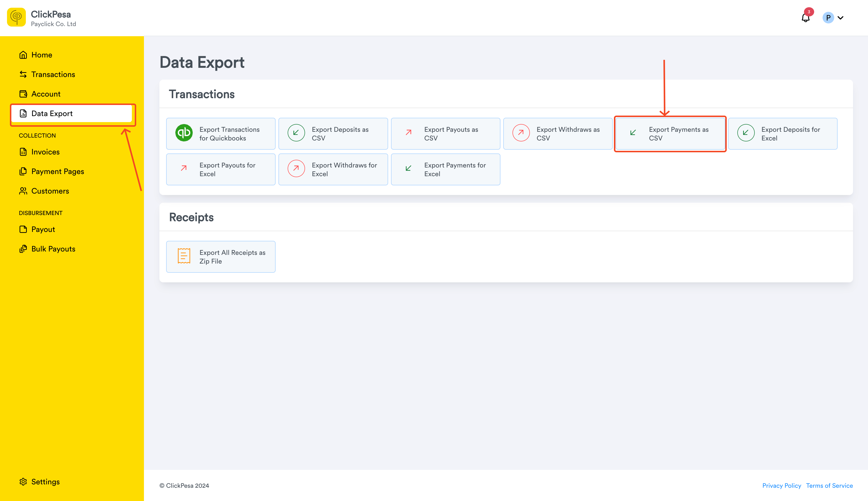868x501 pixels.
Task: Open Transactions in sidebar
Action: click(x=71, y=75)
